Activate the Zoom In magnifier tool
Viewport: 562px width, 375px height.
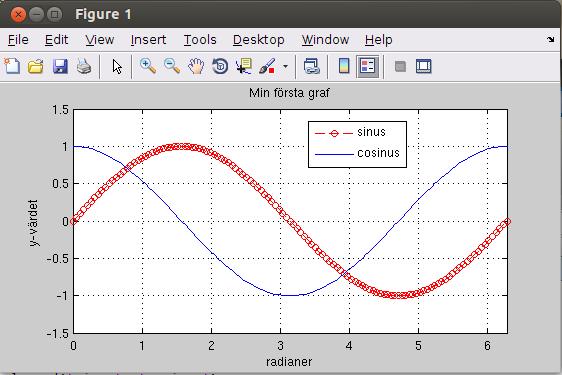[148, 66]
